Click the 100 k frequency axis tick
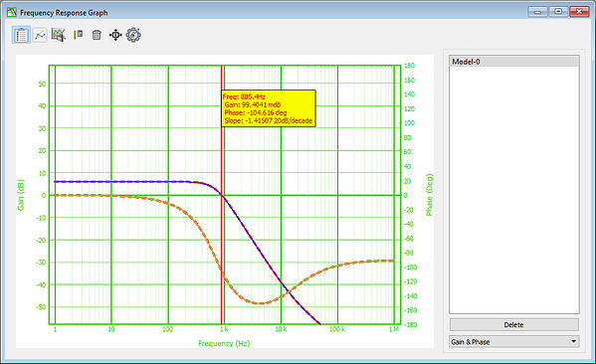The image size is (596, 364). coord(337,329)
